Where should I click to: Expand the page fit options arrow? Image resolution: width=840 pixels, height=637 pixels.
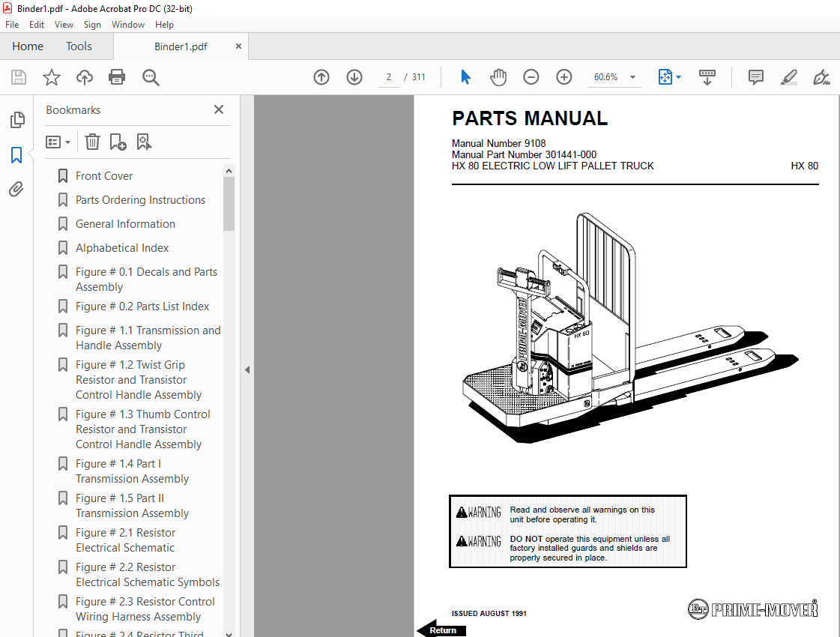(x=679, y=77)
